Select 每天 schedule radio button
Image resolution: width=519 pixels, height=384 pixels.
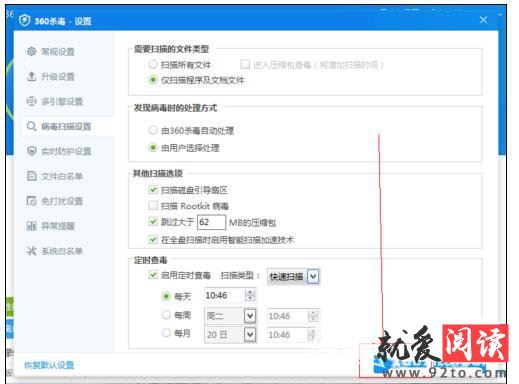coord(166,296)
